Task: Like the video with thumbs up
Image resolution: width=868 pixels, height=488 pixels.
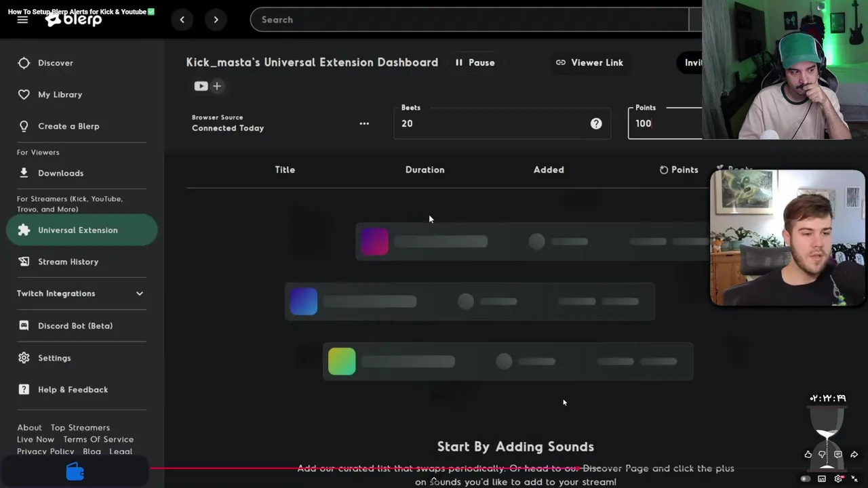Action: (808, 455)
